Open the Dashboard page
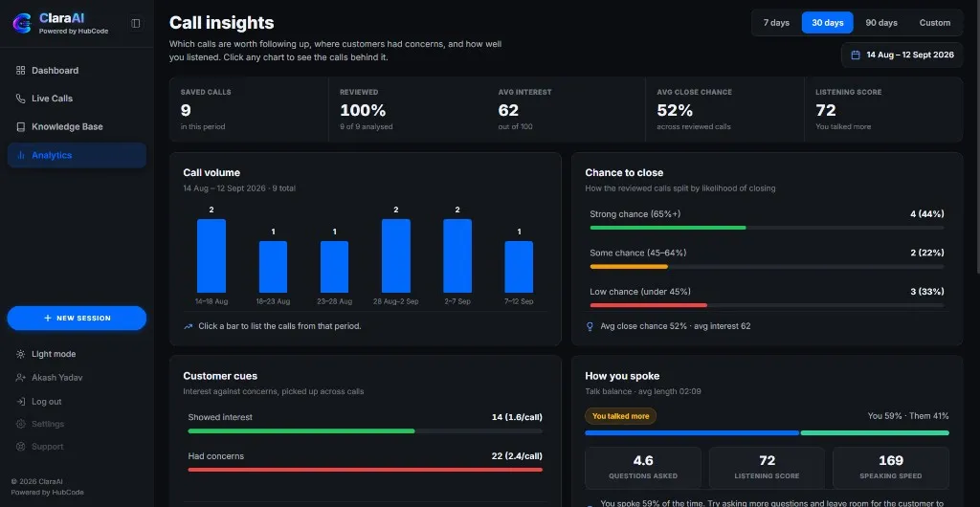 [x=77, y=71]
